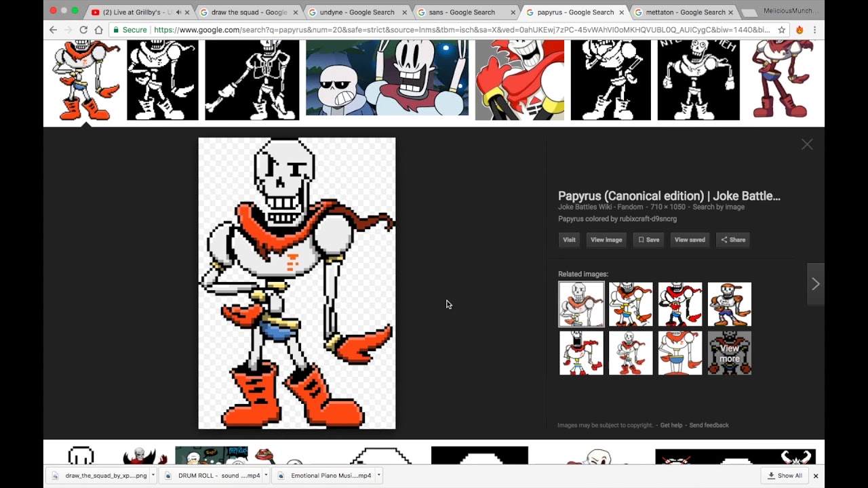Image resolution: width=868 pixels, height=488 pixels.
Task: Close the image preview panel with X
Action: [807, 144]
